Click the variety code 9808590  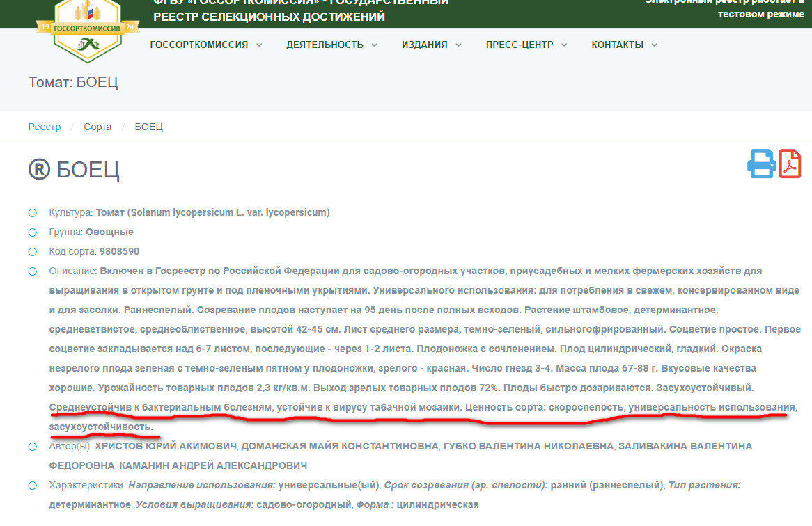[119, 251]
